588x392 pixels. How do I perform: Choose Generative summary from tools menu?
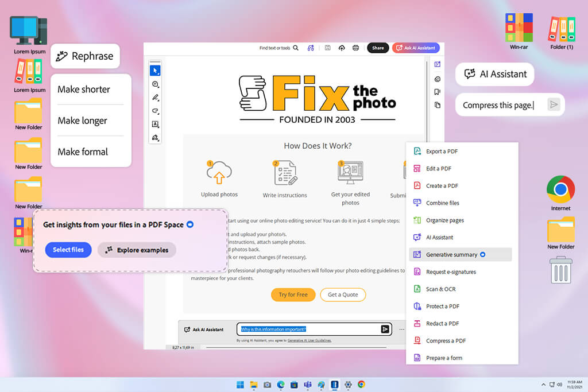[461, 254]
